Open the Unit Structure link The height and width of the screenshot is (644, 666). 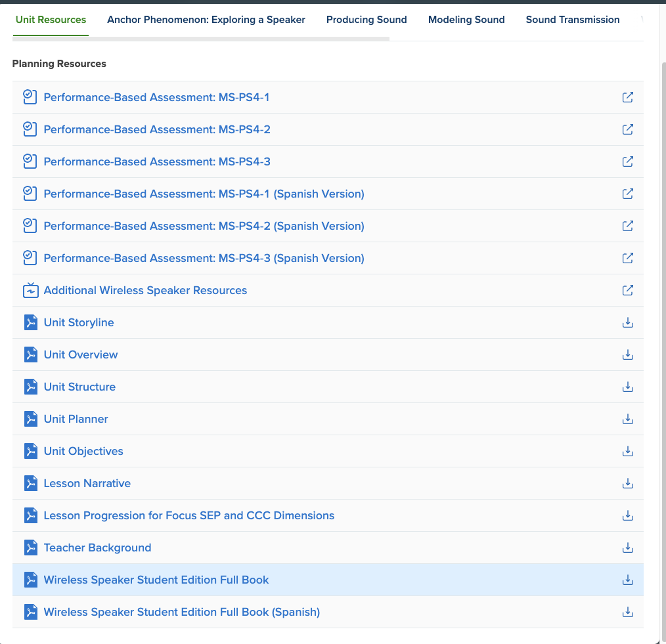(80, 387)
